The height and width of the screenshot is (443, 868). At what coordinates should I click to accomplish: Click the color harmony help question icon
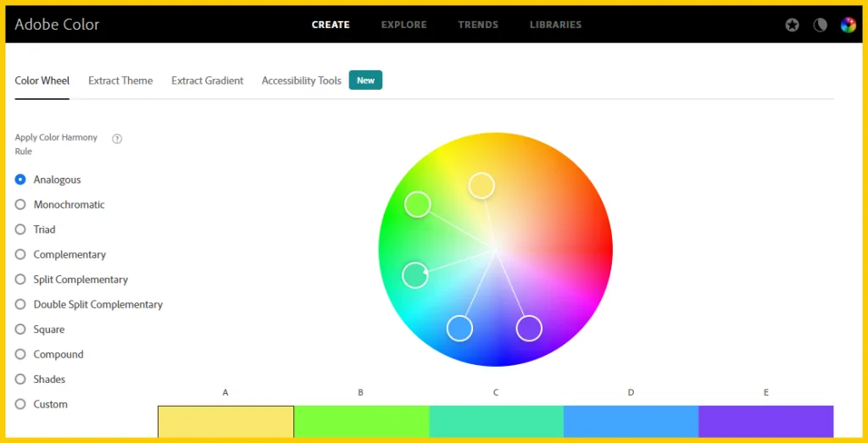[117, 139]
